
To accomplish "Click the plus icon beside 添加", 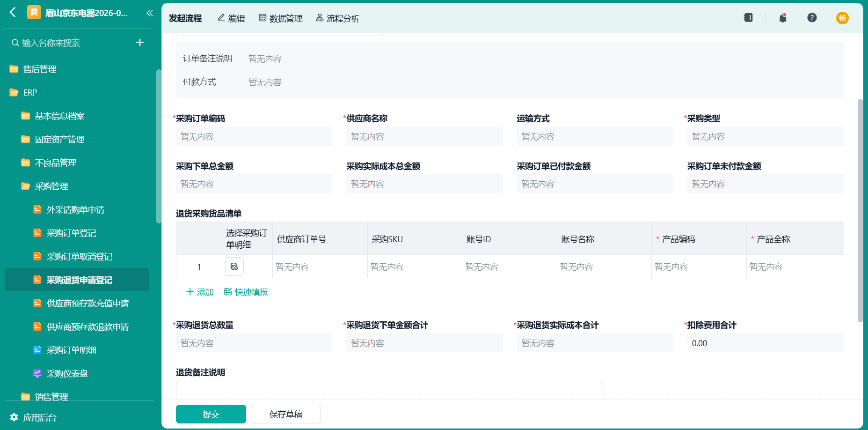I will [x=190, y=292].
